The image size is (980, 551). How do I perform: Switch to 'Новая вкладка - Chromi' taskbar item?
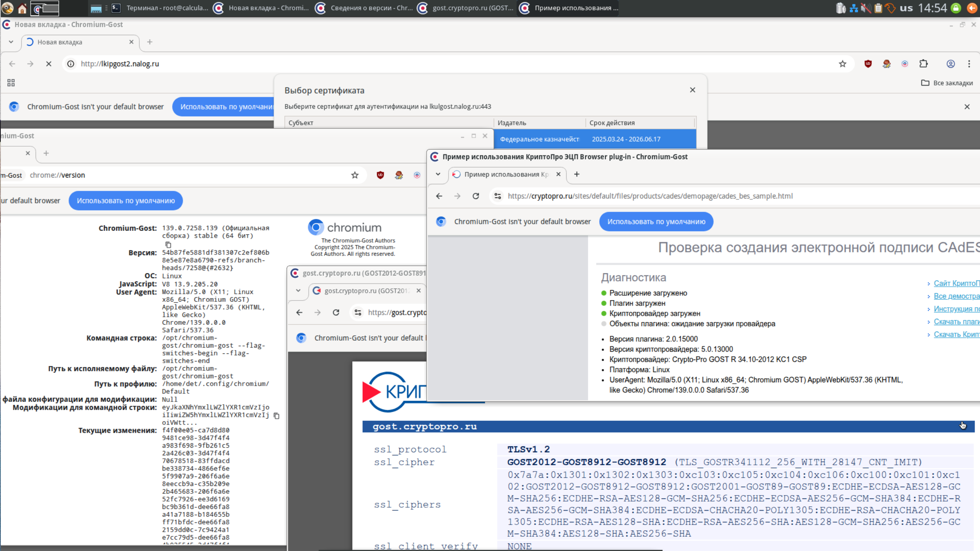point(262,8)
